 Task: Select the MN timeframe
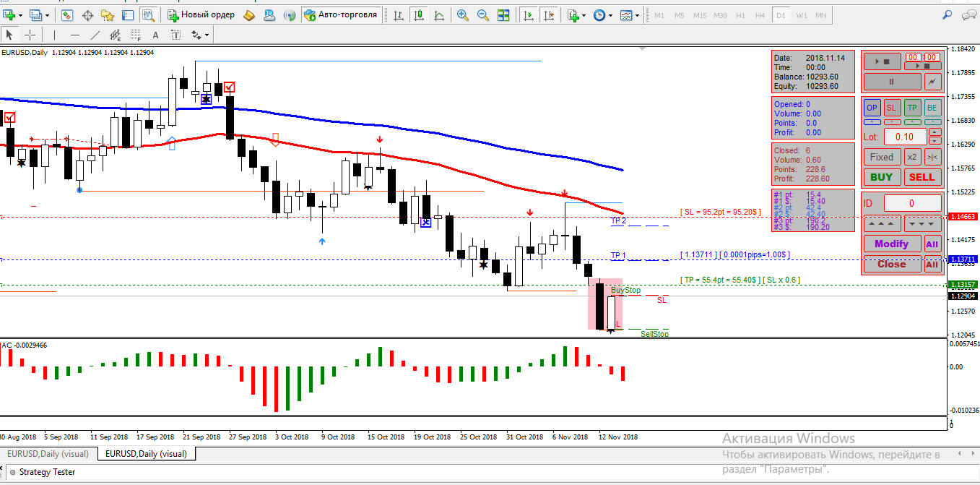coord(821,15)
